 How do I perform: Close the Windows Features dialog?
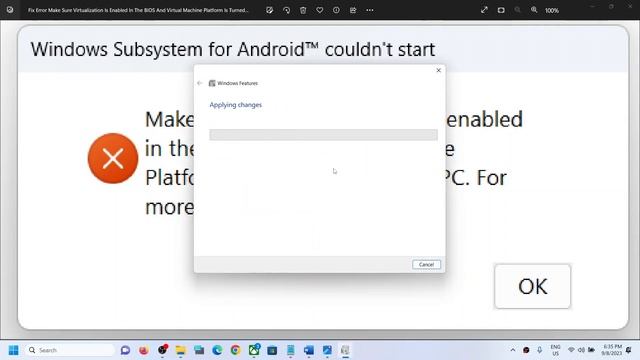[x=438, y=70]
